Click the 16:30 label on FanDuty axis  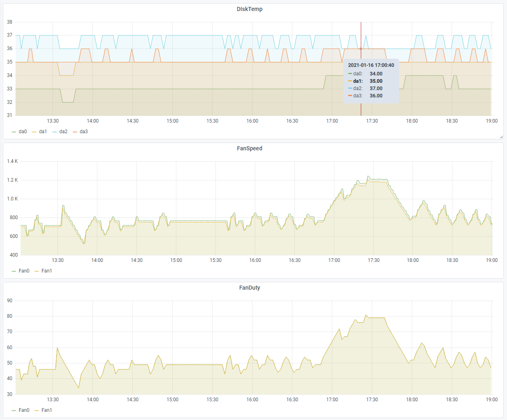(x=292, y=400)
